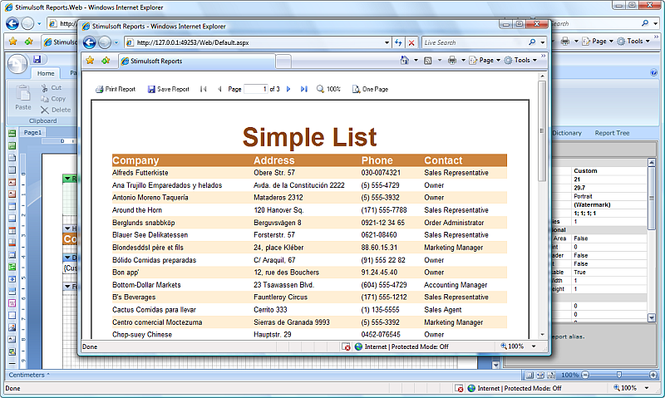
Task: Click Delete in the background Clipboard group
Action: (56, 110)
